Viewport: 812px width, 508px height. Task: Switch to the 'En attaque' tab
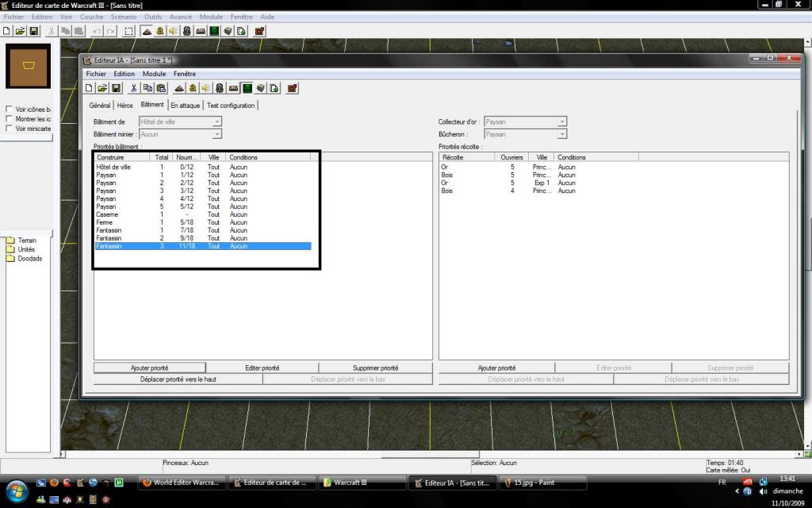pos(186,106)
